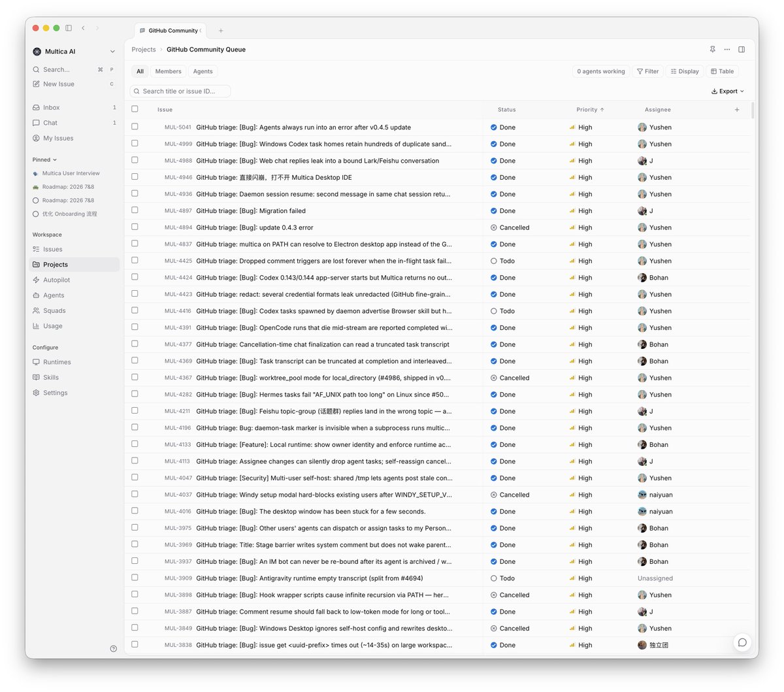Click the Search field in the sidebar
The image size is (784, 692).
click(74, 69)
